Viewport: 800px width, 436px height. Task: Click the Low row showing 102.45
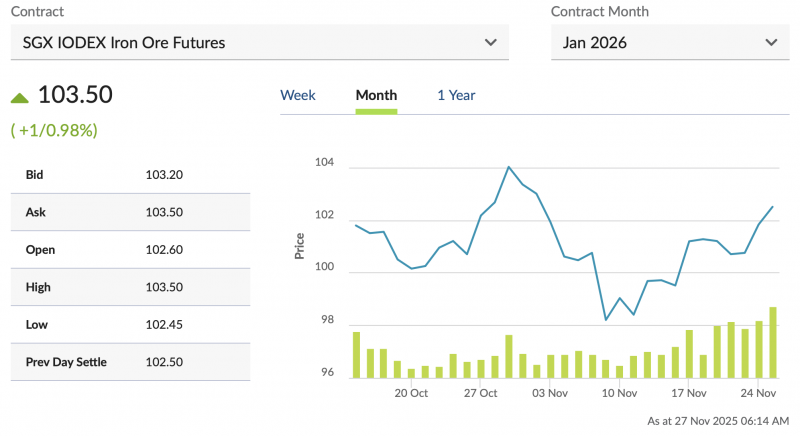pos(130,324)
